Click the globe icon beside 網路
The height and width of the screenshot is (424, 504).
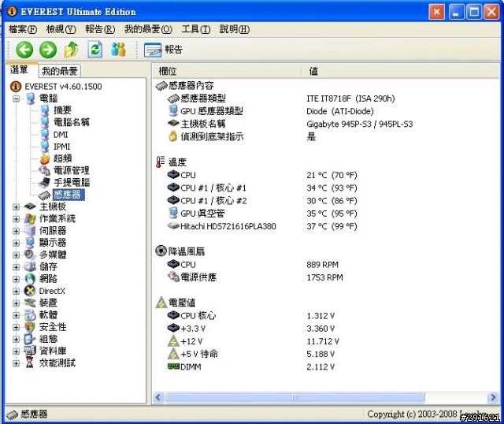[x=30, y=279]
